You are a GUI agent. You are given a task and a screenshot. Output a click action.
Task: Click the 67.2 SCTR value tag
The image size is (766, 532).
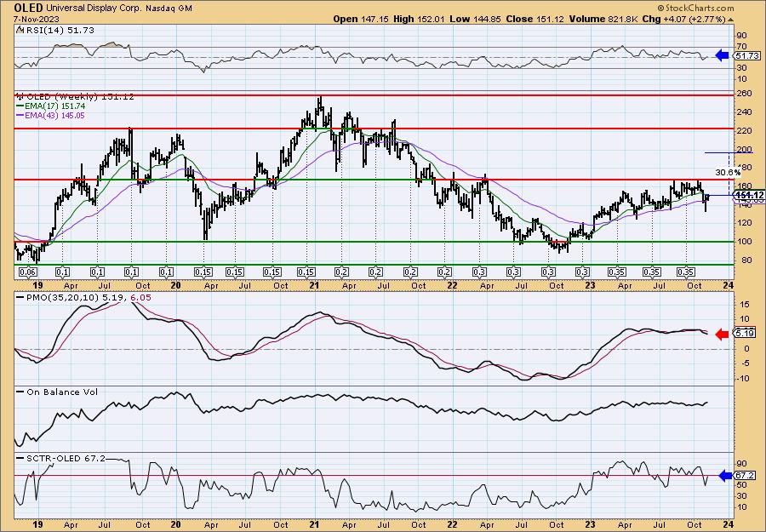[x=745, y=475]
